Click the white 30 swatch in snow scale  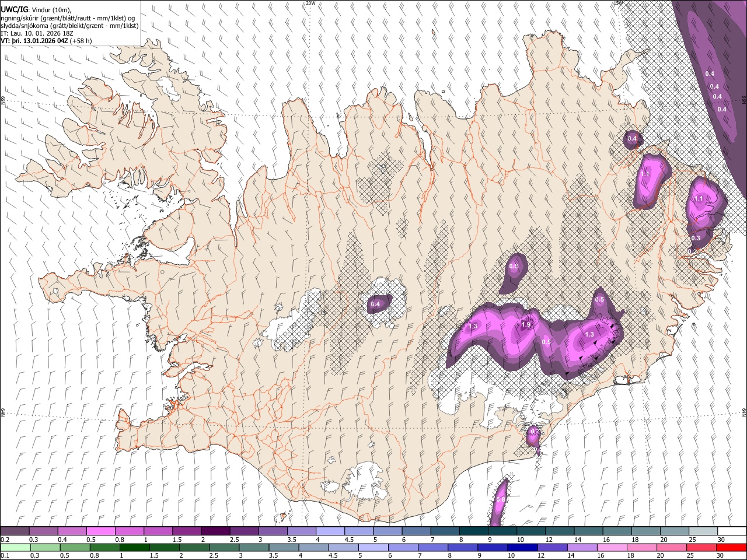click(x=732, y=531)
